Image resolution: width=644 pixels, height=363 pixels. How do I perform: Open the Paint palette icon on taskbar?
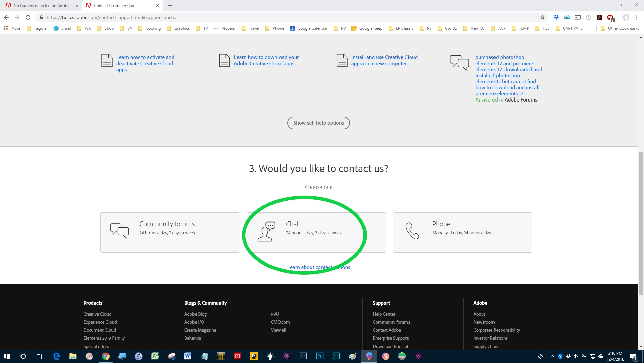(352, 356)
